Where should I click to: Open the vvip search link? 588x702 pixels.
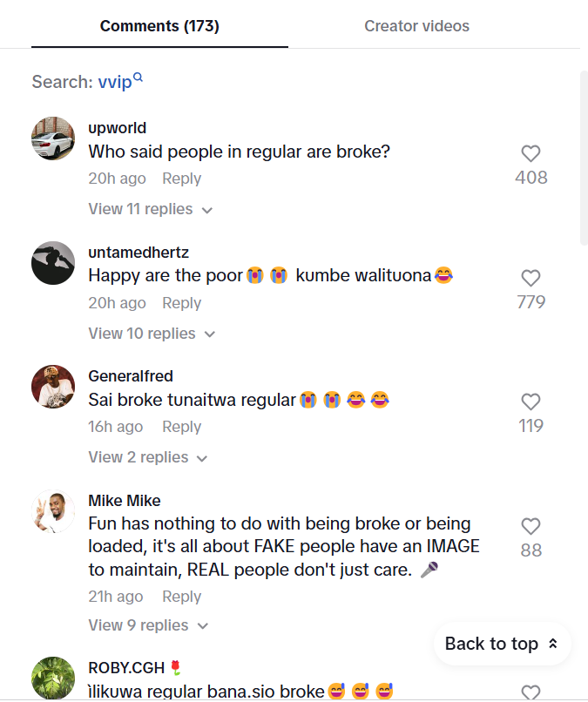coord(115,83)
